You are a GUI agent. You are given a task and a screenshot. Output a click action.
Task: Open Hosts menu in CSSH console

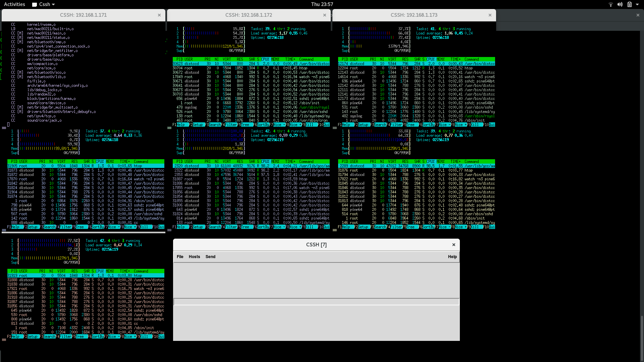click(x=194, y=257)
